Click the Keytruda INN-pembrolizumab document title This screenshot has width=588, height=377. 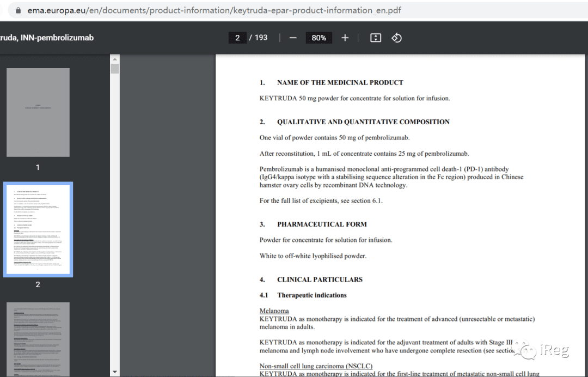coord(47,38)
